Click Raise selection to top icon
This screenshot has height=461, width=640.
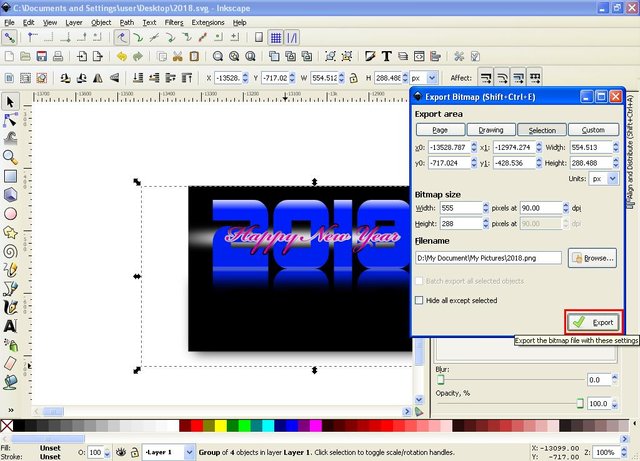point(187,78)
